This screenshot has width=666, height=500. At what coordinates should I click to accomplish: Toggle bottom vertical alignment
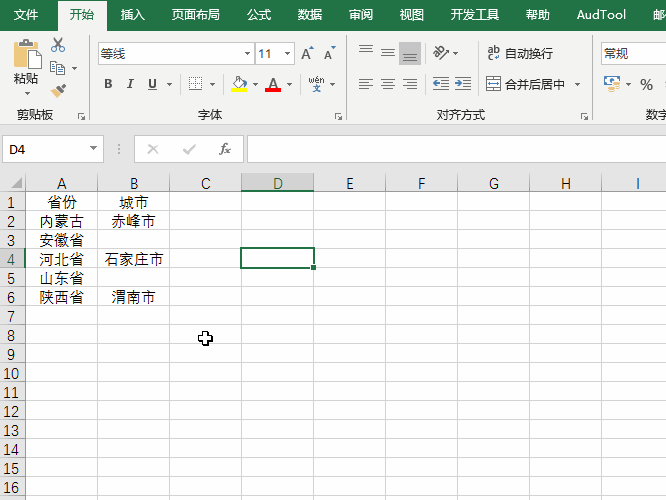click(x=410, y=53)
